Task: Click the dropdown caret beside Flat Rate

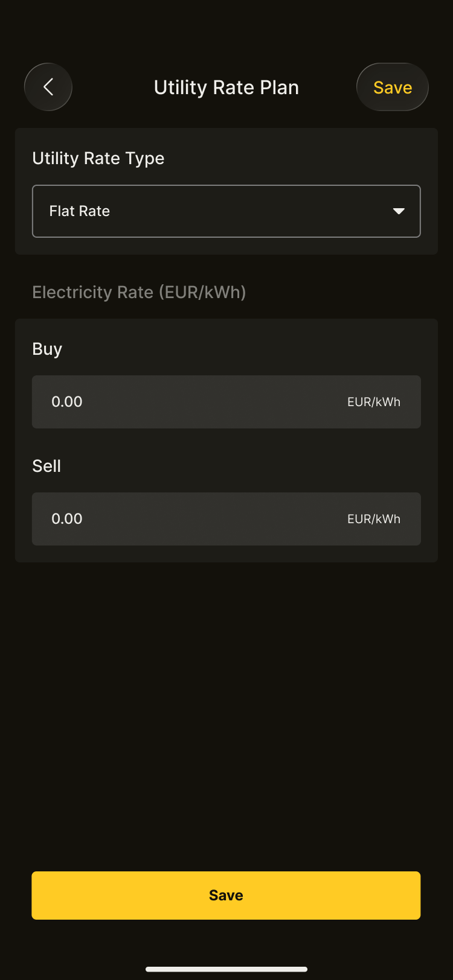Action: point(399,211)
